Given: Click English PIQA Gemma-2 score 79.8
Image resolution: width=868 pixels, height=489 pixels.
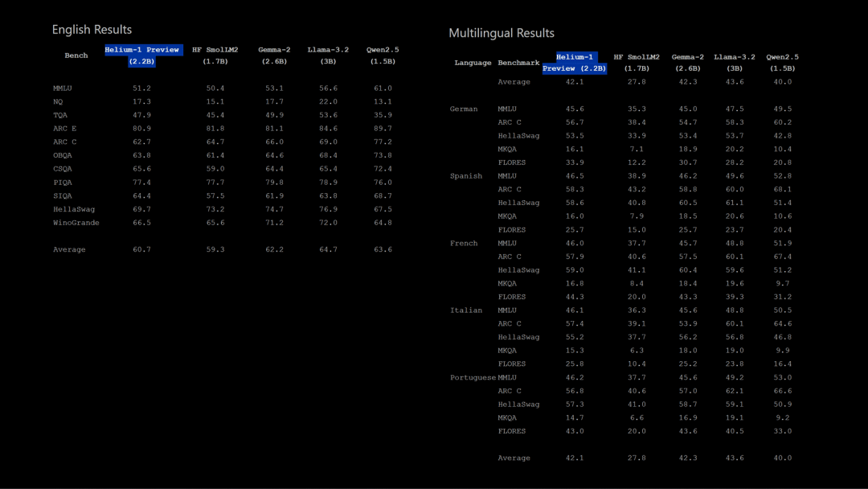Looking at the screenshot, I should coord(275,183).
